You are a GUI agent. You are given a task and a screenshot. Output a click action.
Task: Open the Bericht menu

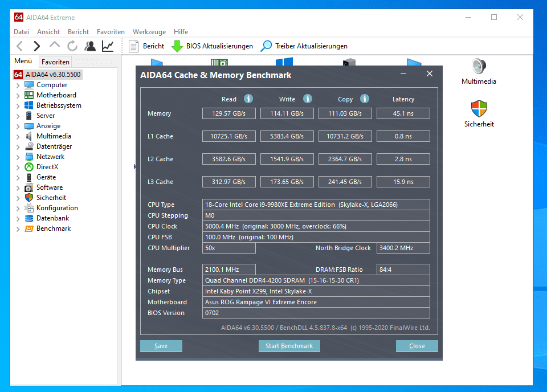(x=78, y=32)
